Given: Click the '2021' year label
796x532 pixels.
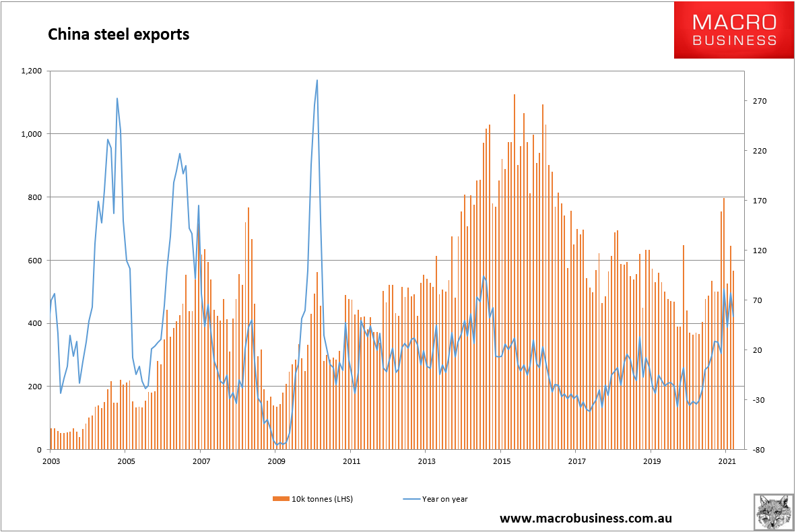Looking at the screenshot, I should pyautogui.click(x=727, y=461).
